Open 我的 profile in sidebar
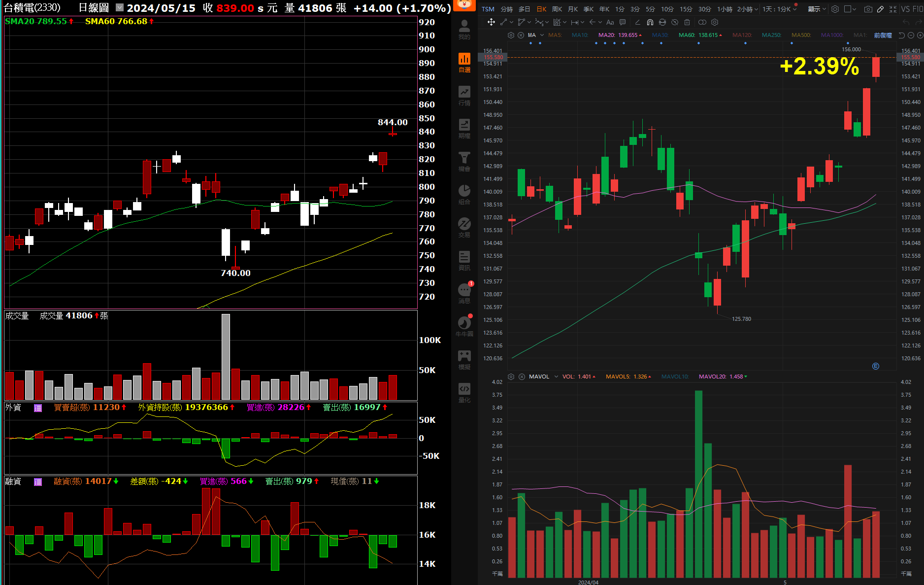Image resolution: width=924 pixels, height=585 pixels. [x=464, y=29]
